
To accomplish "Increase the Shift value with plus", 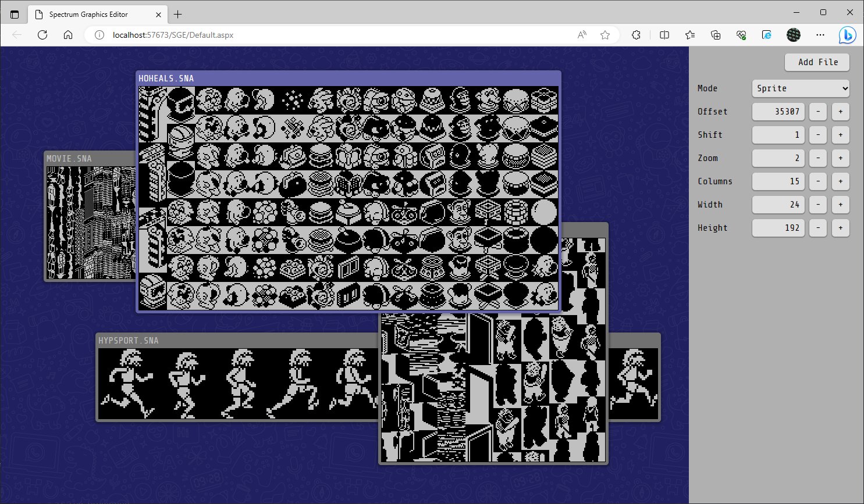I will click(840, 135).
